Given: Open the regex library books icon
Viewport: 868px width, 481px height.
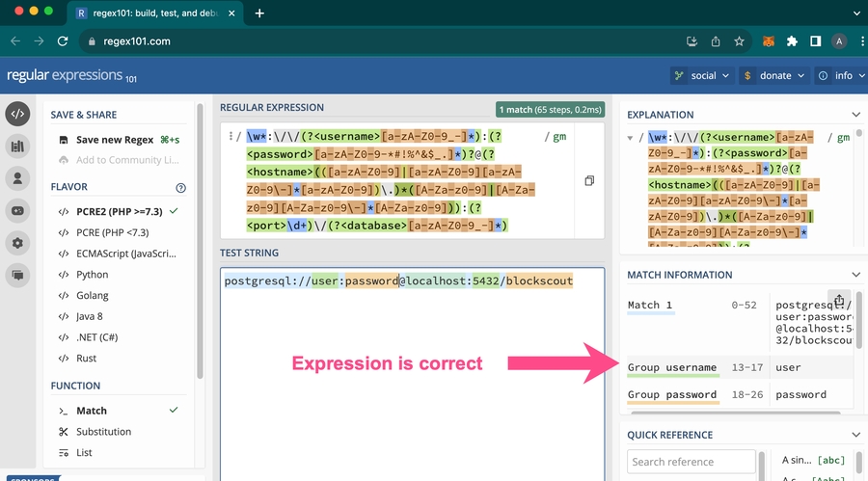Looking at the screenshot, I should point(17,147).
